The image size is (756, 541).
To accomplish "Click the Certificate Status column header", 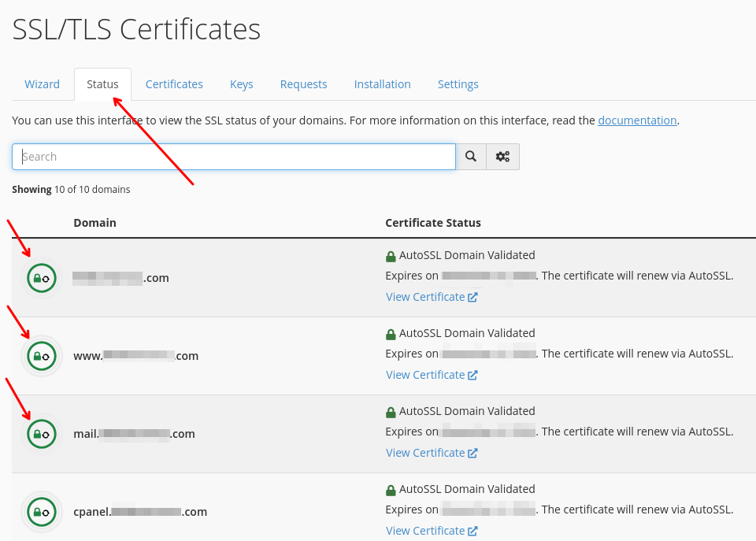I will coord(433,223).
